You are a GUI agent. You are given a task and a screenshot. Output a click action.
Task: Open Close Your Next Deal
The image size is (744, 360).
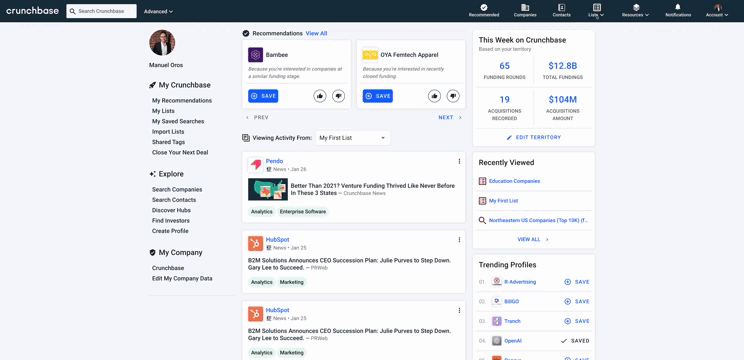180,153
